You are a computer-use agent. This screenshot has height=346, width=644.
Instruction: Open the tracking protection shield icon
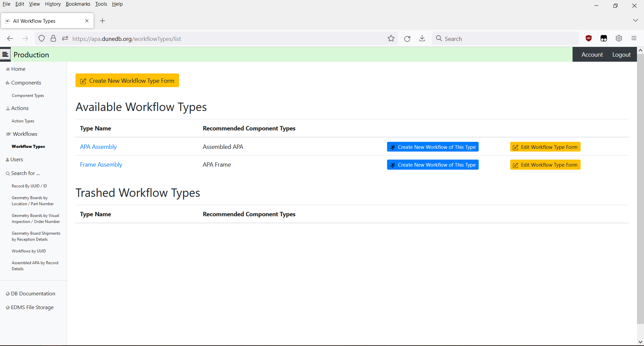[x=42, y=39]
